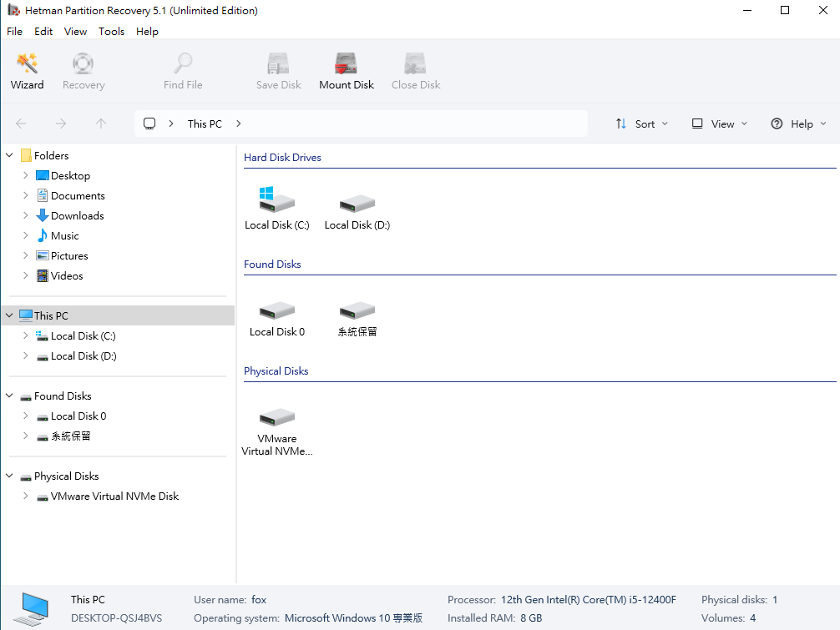Viewport: 840px width, 630px height.
Task: Click DESKTOP-QSJ4BVS computer name in status bar
Action: [x=116, y=618]
